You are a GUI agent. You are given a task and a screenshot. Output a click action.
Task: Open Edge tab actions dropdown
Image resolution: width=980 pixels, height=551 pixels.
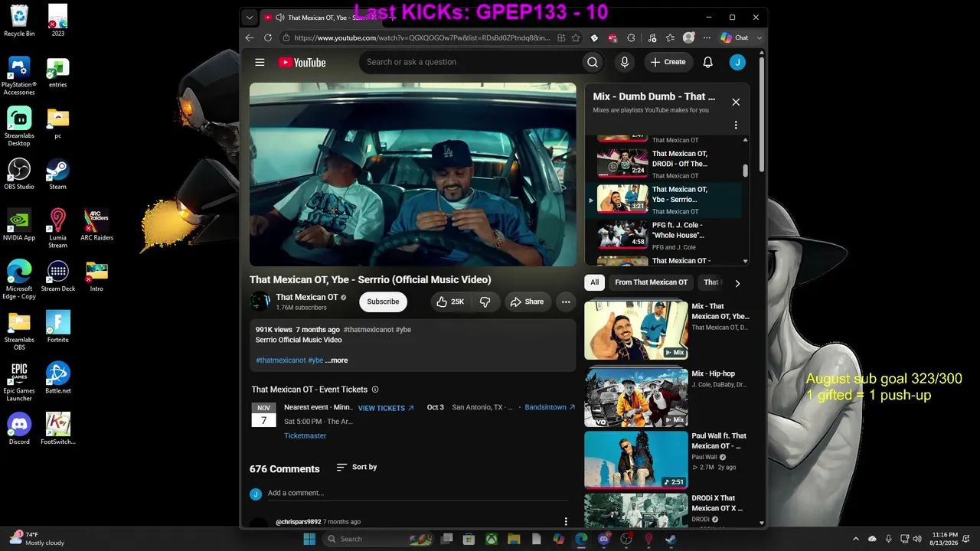click(x=250, y=18)
